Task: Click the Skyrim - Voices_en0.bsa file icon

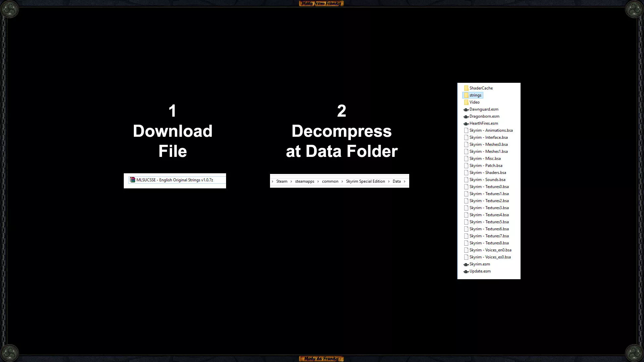Action: pyautogui.click(x=466, y=250)
